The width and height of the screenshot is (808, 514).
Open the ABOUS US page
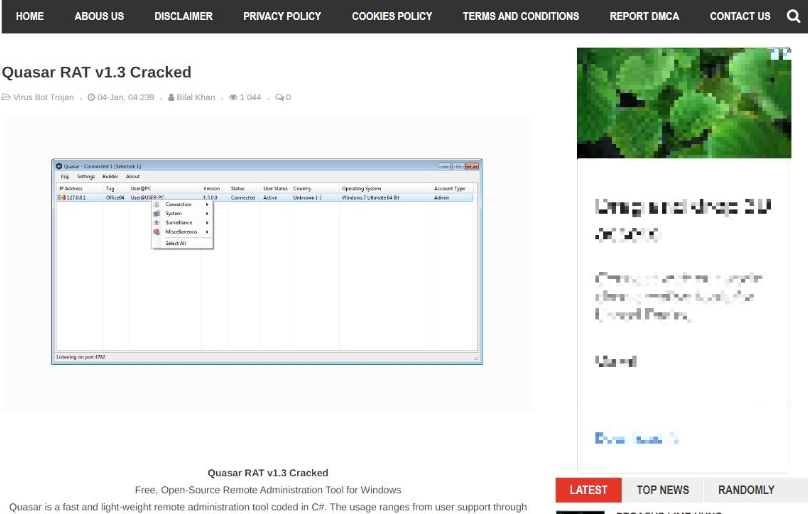(x=99, y=16)
